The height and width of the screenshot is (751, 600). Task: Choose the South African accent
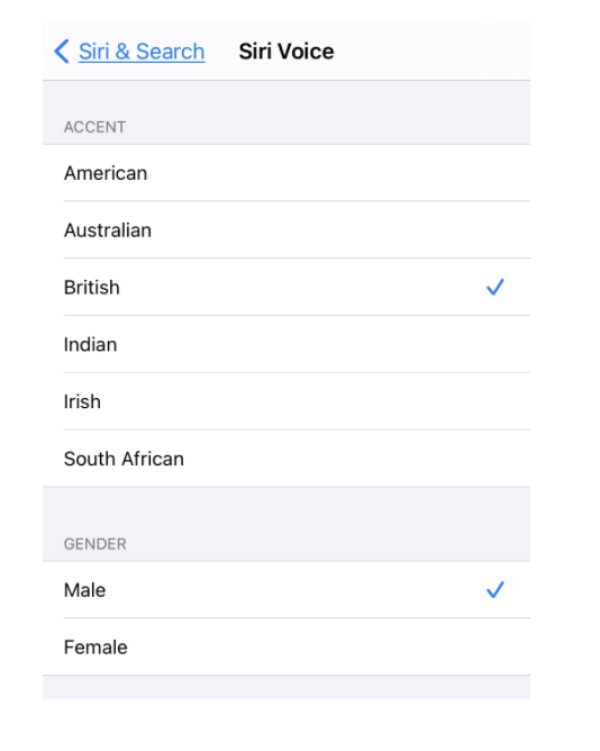(286, 458)
